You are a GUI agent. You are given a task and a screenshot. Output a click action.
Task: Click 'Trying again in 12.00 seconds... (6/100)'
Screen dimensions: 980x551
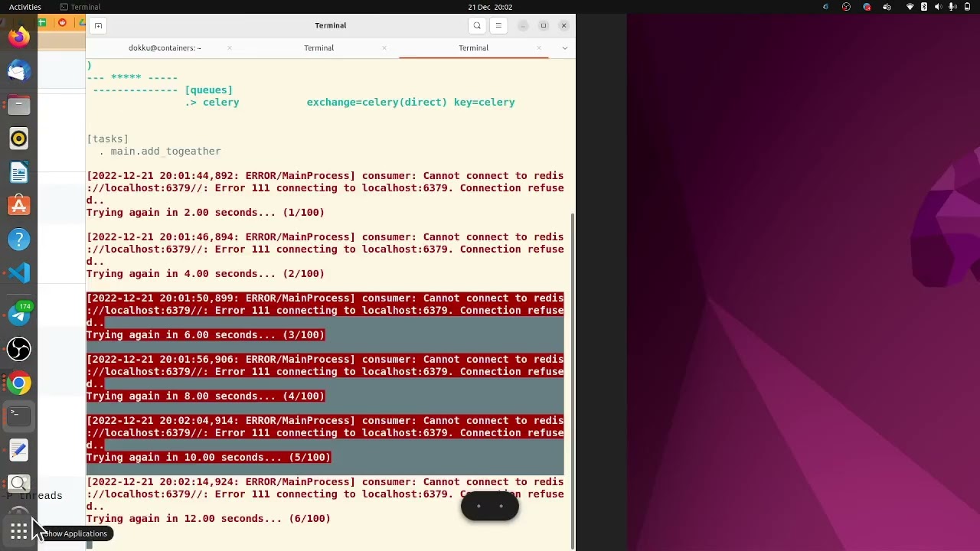208,519
